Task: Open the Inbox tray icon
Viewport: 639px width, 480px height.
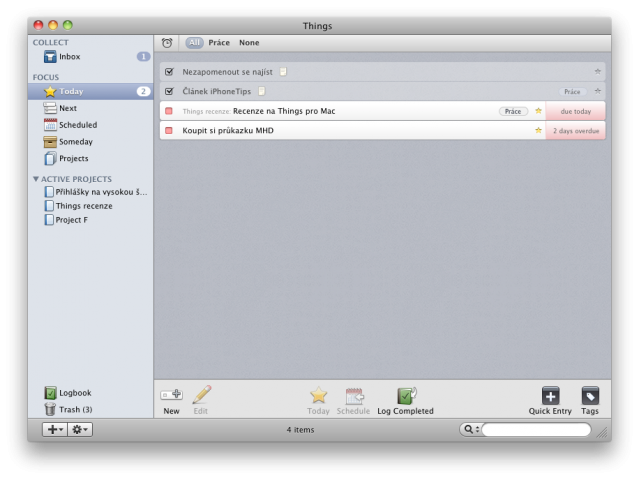Action: tap(50, 57)
